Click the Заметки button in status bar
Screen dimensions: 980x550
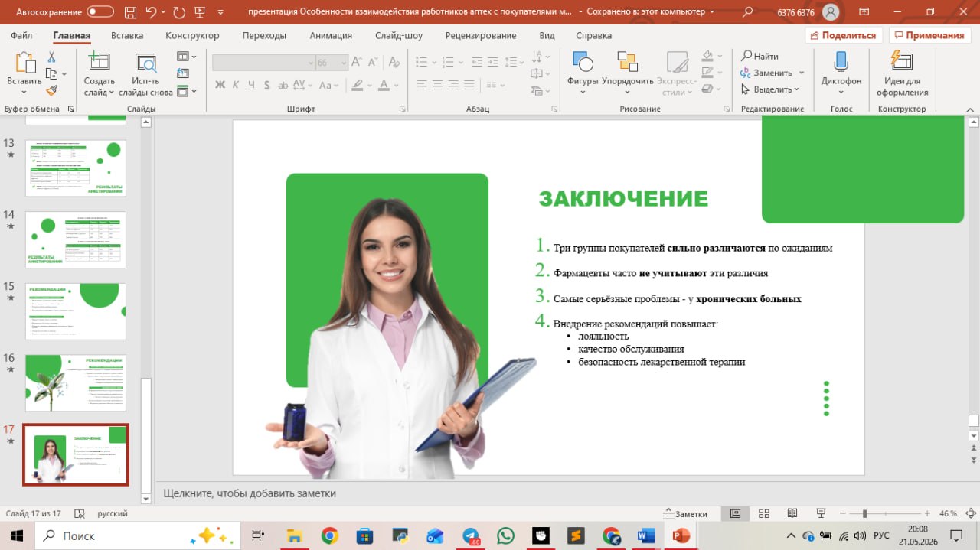tap(685, 514)
